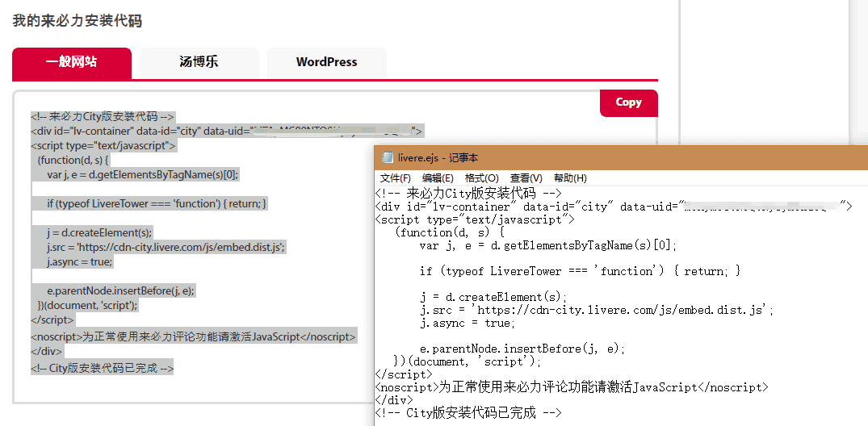The width and height of the screenshot is (868, 426).
Task: Click the web page line with typeof LivereTower check
Action: coord(157,203)
